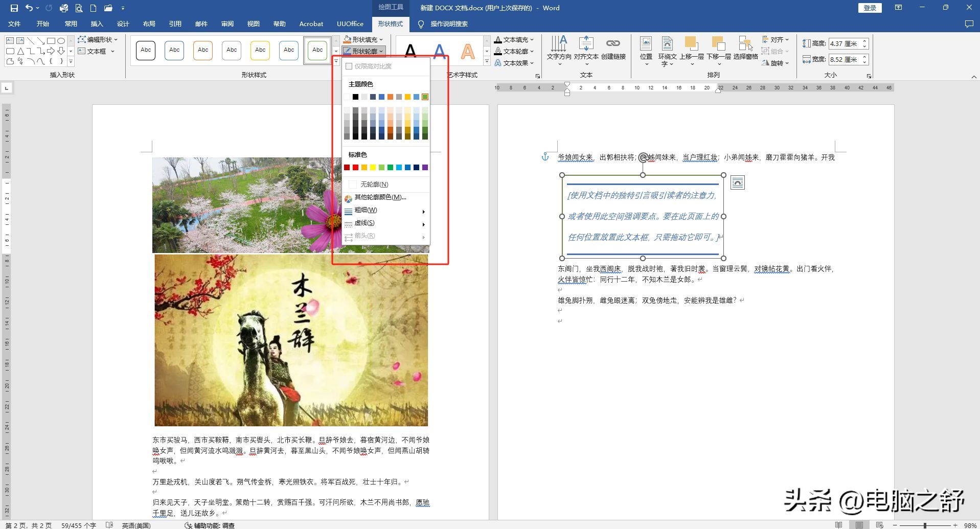
Task: Open the Rotate (旋转) dropdown
Action: (x=775, y=63)
